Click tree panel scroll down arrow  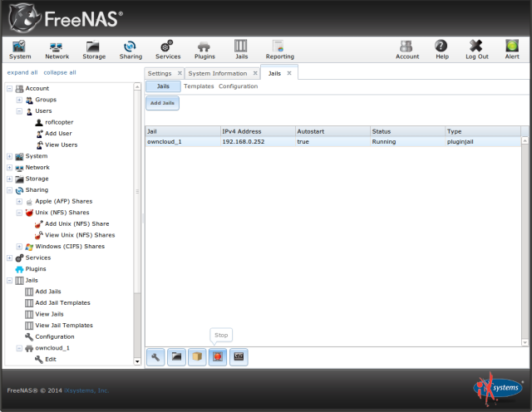[137, 361]
